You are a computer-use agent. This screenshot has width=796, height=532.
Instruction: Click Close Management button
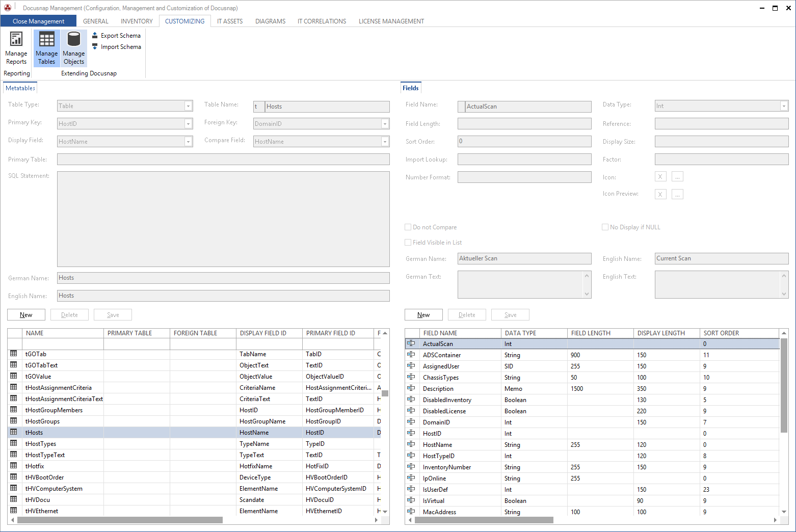click(x=38, y=21)
